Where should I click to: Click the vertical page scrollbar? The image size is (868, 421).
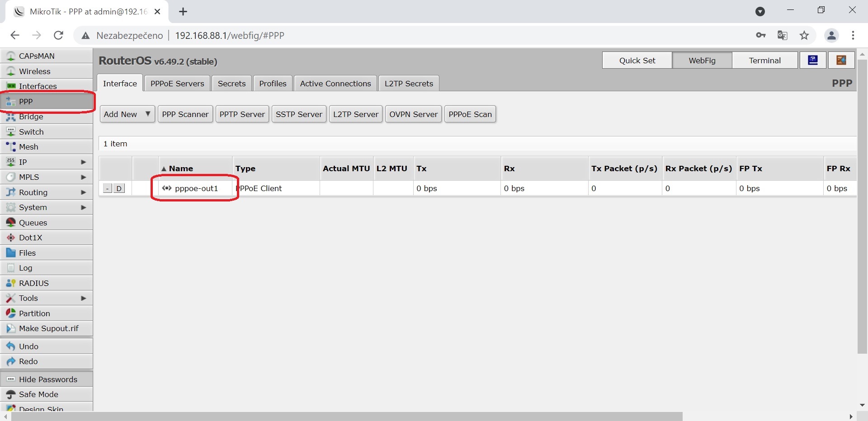[x=862, y=206]
